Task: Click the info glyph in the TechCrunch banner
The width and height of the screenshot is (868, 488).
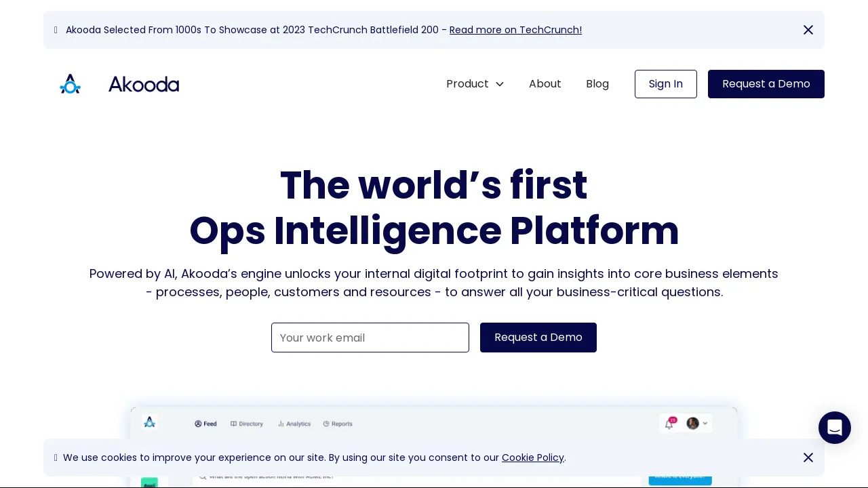Action: 56,30
